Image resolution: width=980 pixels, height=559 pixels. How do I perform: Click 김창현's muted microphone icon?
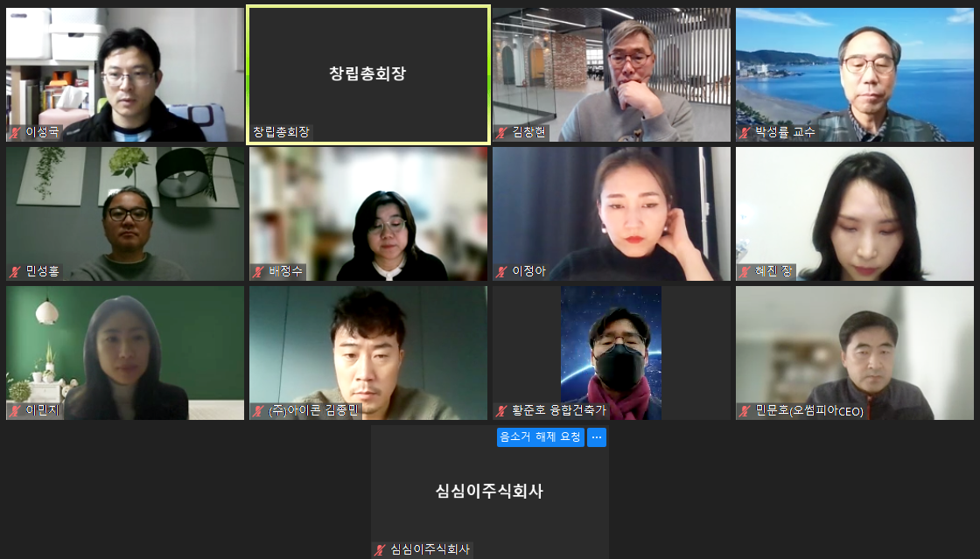502,132
